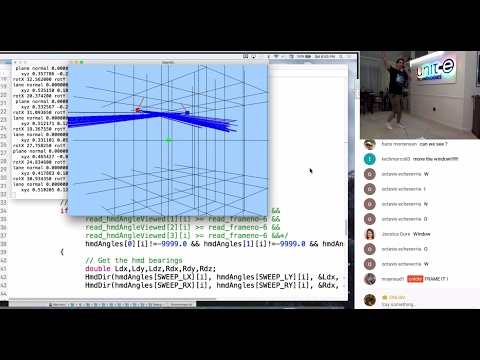The height and width of the screenshot is (360, 480).
Task: Click the yellow minimize button of OpenGL window
Action: [x=76, y=62]
